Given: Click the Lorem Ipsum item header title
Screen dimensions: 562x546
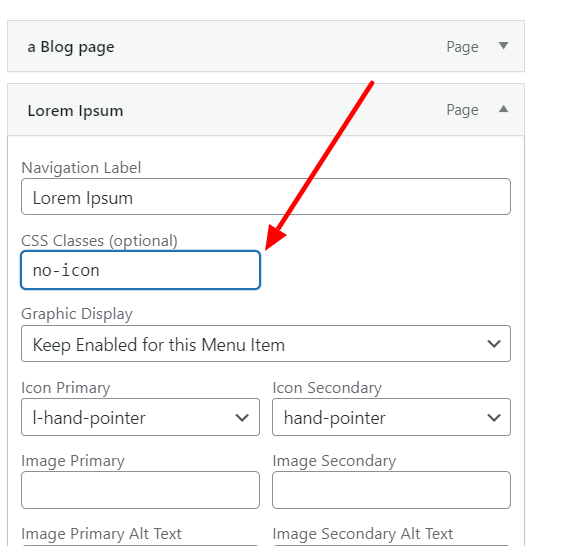Looking at the screenshot, I should click(x=75, y=110).
